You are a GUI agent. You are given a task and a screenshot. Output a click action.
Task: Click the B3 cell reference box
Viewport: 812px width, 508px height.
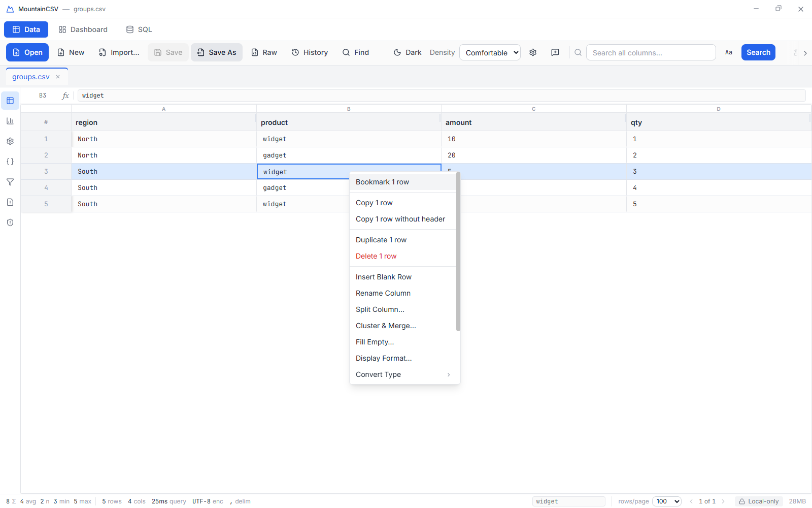pyautogui.click(x=43, y=96)
